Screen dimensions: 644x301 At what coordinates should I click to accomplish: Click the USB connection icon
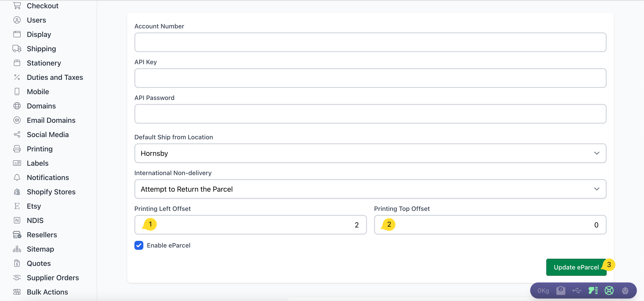pos(576,290)
